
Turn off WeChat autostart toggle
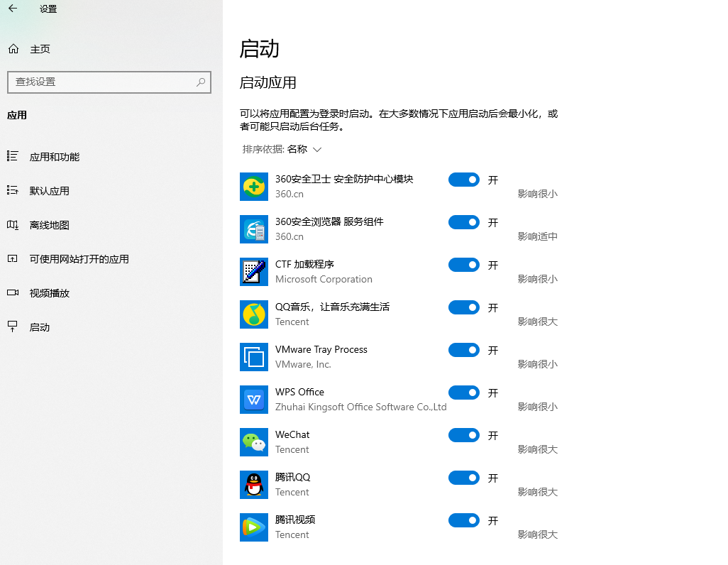463,435
